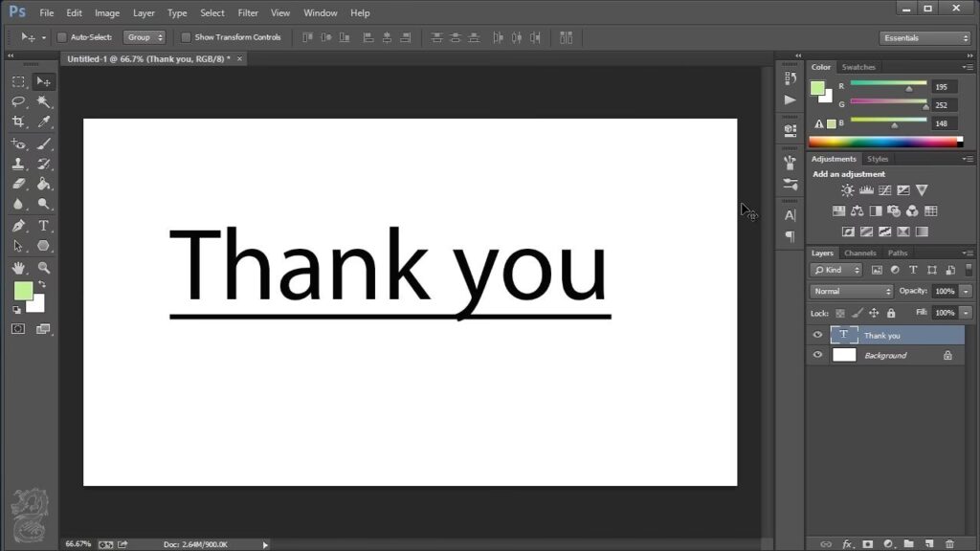Select the Magic Wand tool
980x551 pixels.
[43, 101]
